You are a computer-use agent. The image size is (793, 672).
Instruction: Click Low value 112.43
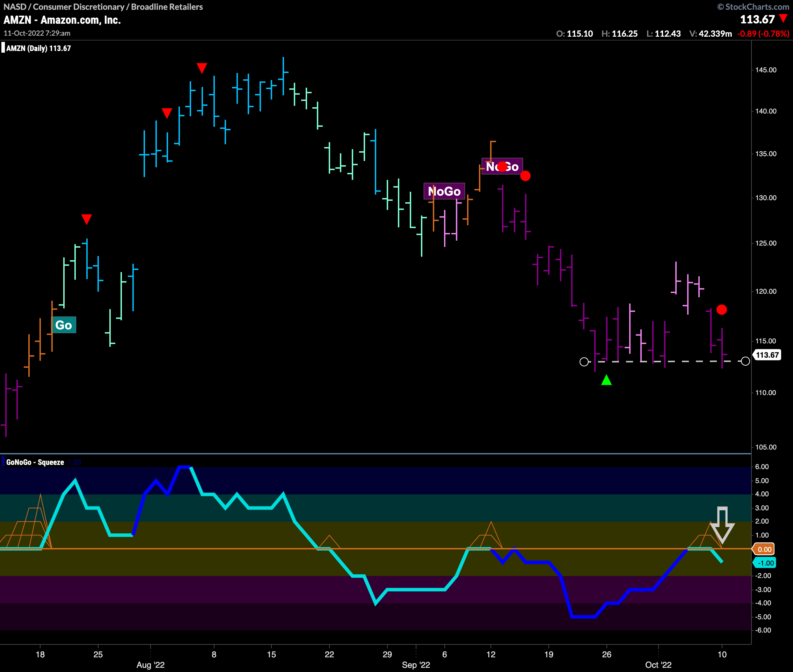point(668,34)
